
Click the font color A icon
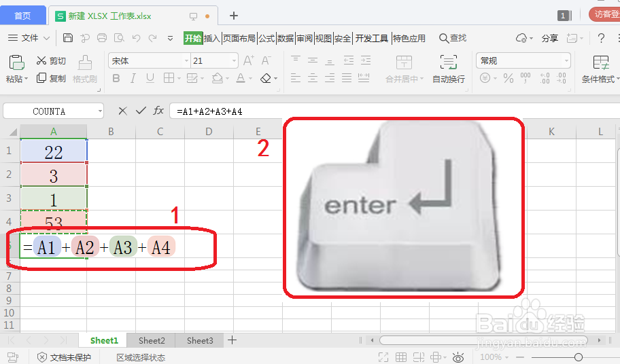pos(241,78)
